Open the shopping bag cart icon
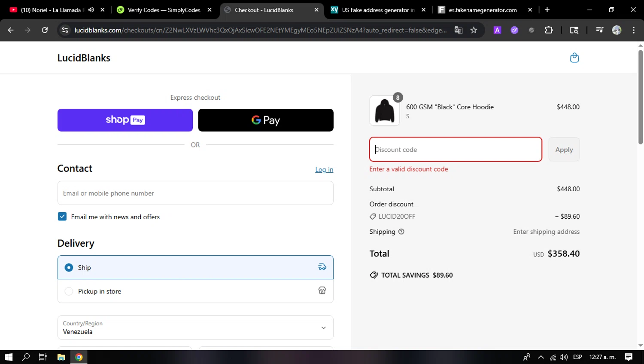This screenshot has height=364, width=644. coord(574,58)
